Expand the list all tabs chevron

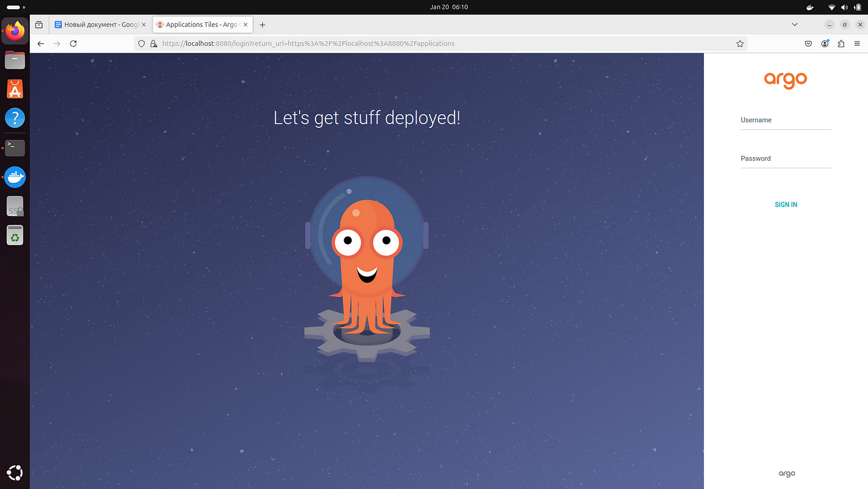tap(795, 25)
